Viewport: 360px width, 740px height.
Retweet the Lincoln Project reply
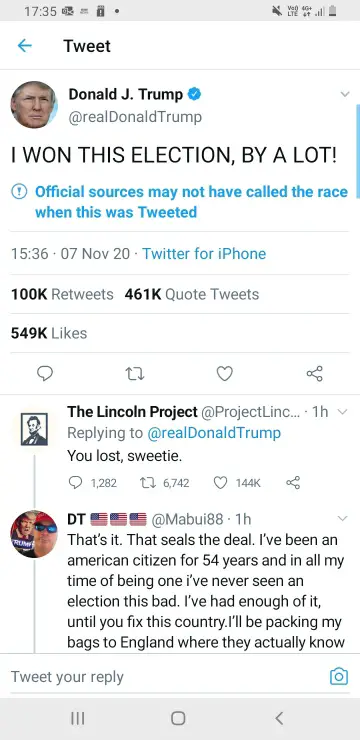[x=146, y=483]
